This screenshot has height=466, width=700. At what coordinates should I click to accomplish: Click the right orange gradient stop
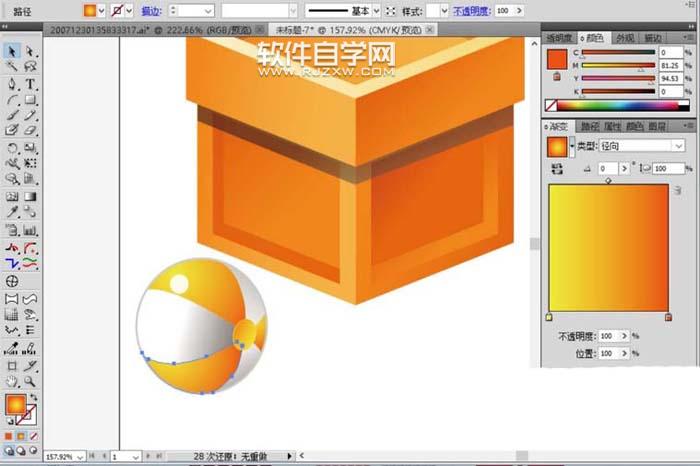[668, 317]
